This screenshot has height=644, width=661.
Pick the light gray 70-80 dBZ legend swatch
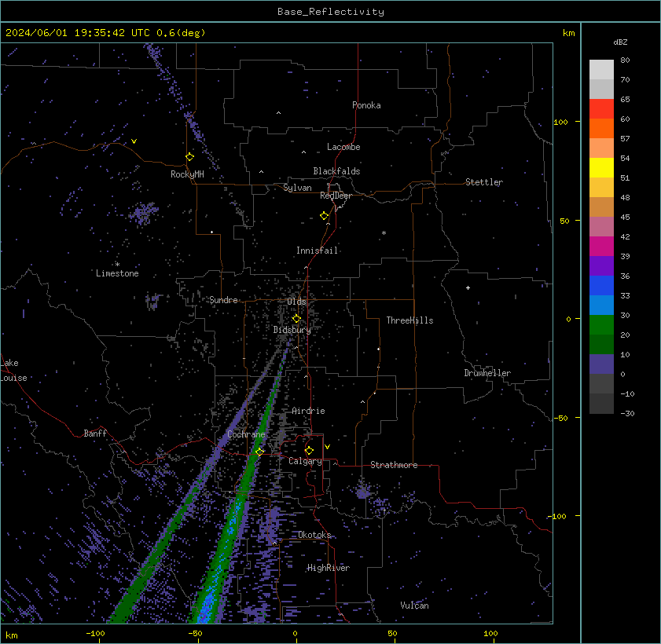tap(601, 69)
